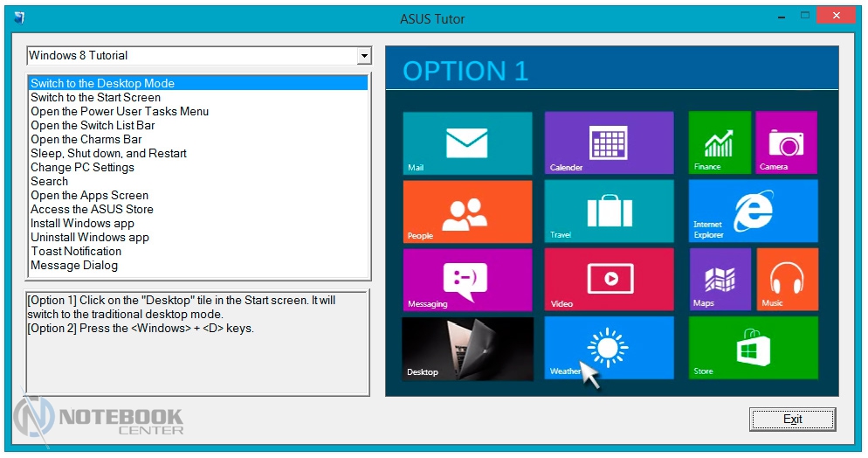Open the Maps tile

(x=720, y=279)
